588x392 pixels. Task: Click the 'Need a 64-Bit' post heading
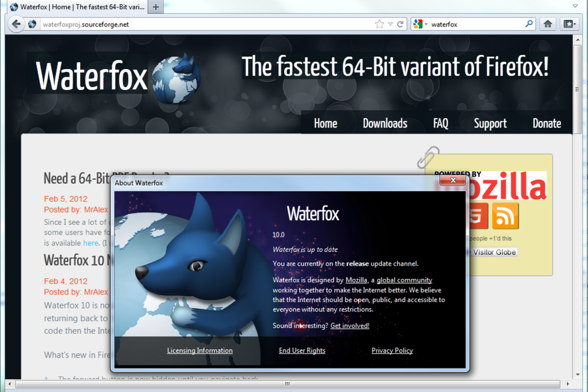[77, 178]
